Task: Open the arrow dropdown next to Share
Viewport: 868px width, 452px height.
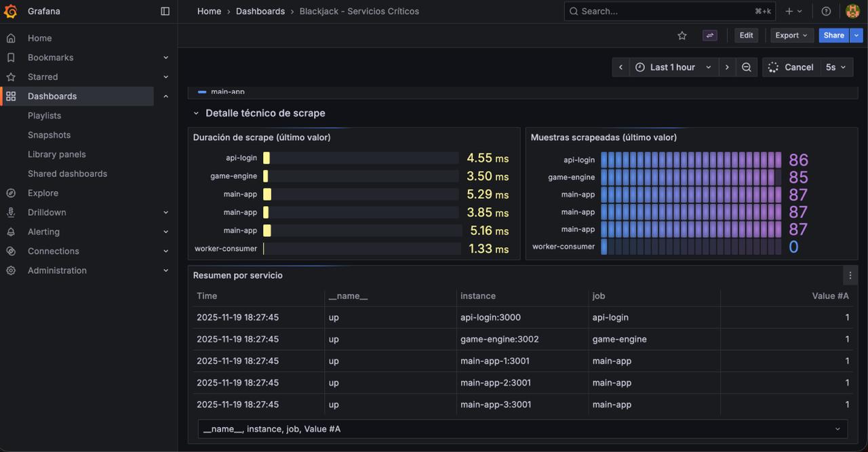Action: [x=856, y=35]
